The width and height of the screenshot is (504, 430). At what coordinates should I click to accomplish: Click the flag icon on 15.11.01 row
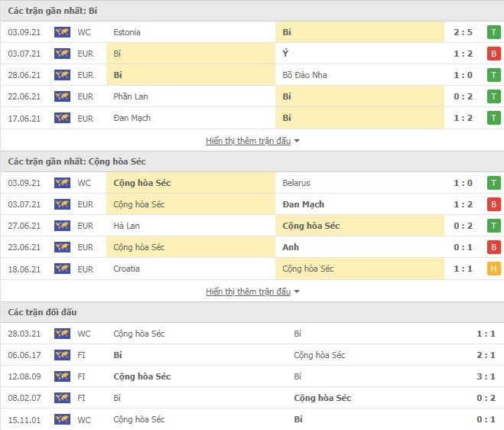coord(62,419)
